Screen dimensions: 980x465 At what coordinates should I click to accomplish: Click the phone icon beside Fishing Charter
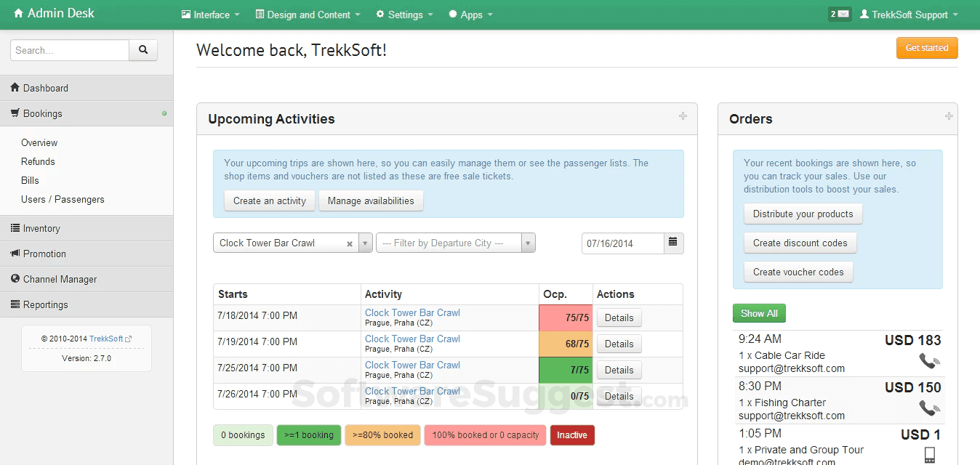(929, 408)
